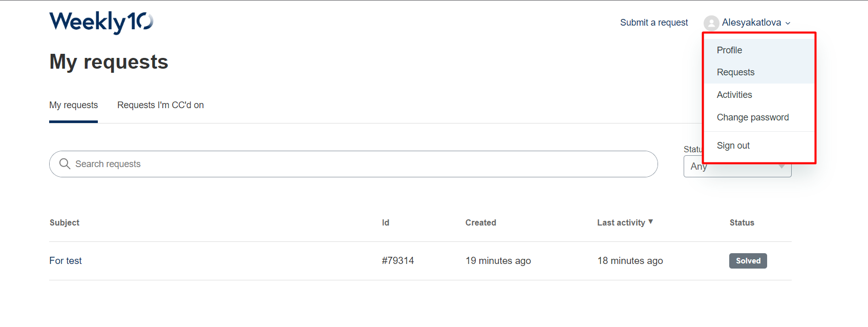
Task: Click the Alesyakatlova username
Action: [751, 23]
